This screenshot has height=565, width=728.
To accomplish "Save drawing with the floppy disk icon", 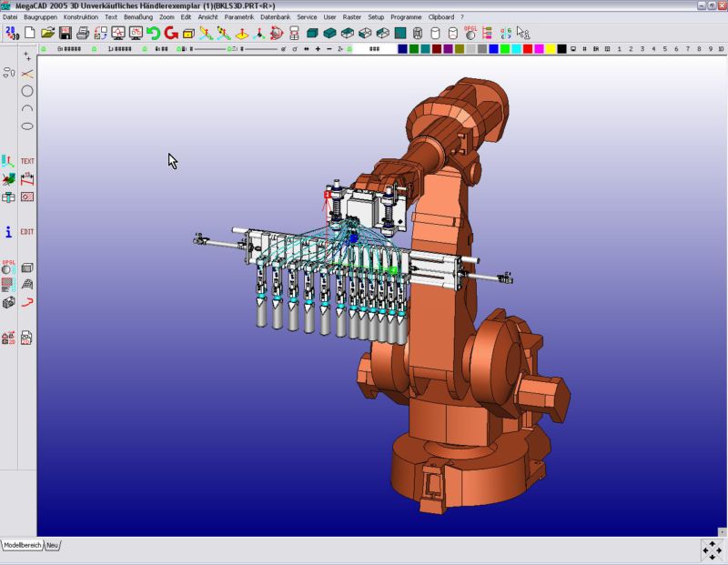I will click(65, 33).
